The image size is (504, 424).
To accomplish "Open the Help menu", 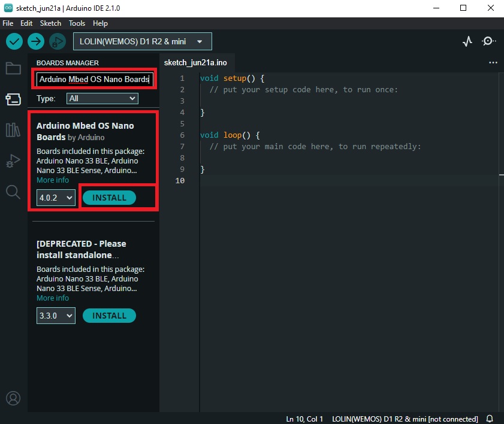I will pyautogui.click(x=100, y=23).
